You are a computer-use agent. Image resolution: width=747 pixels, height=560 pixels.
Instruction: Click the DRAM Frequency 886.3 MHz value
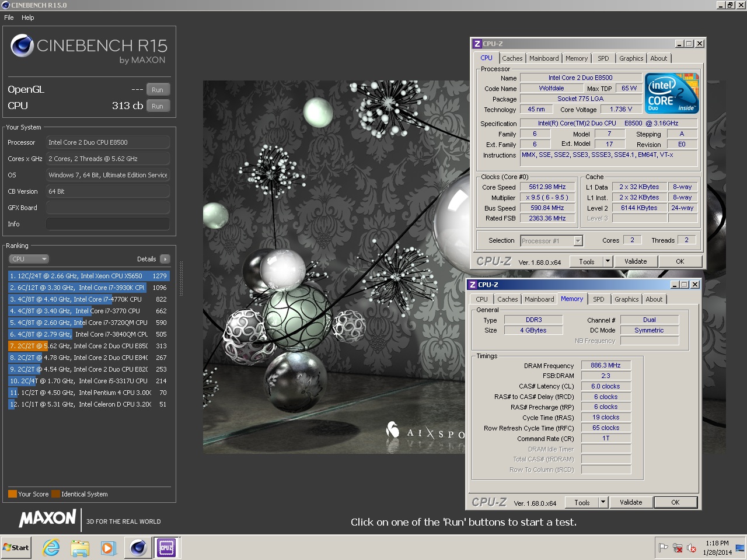coord(606,365)
